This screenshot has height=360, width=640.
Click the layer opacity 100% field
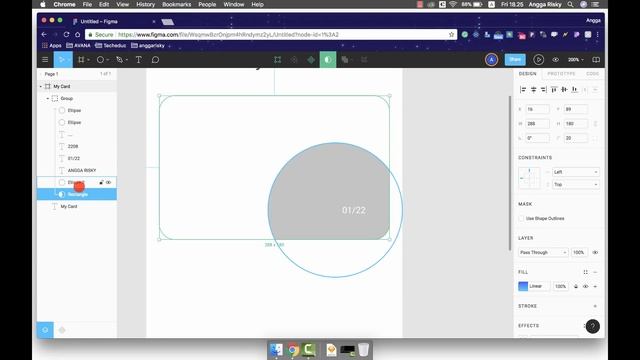(x=579, y=253)
